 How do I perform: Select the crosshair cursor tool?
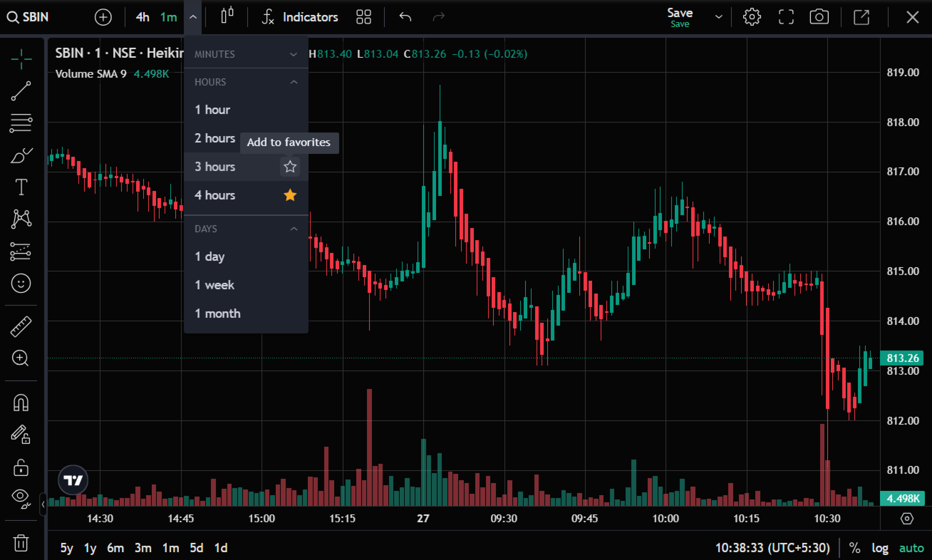click(x=21, y=59)
